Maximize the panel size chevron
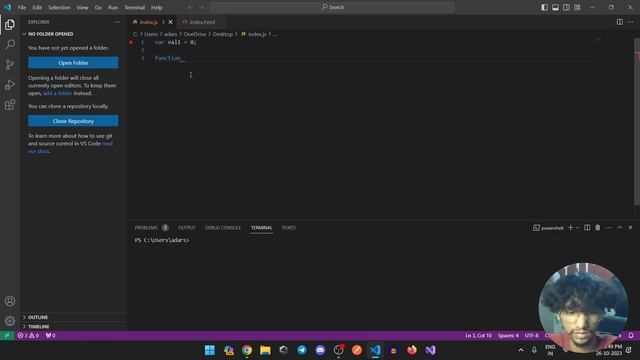 pyautogui.click(x=620, y=228)
